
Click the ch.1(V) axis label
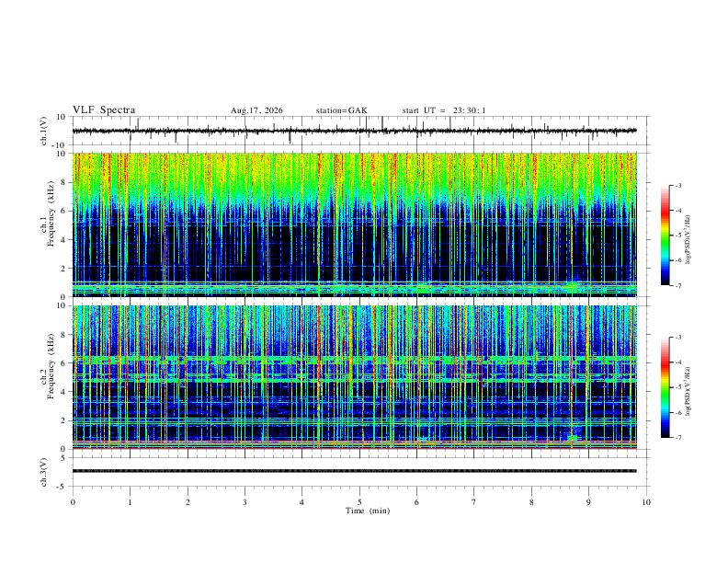pos(44,131)
